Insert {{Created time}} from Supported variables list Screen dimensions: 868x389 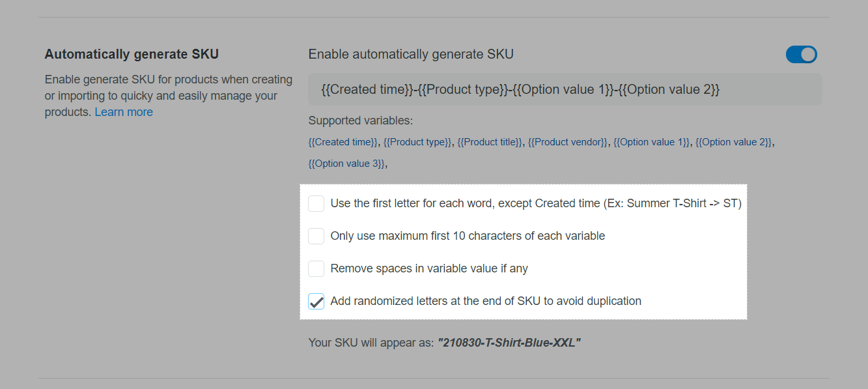(x=343, y=142)
